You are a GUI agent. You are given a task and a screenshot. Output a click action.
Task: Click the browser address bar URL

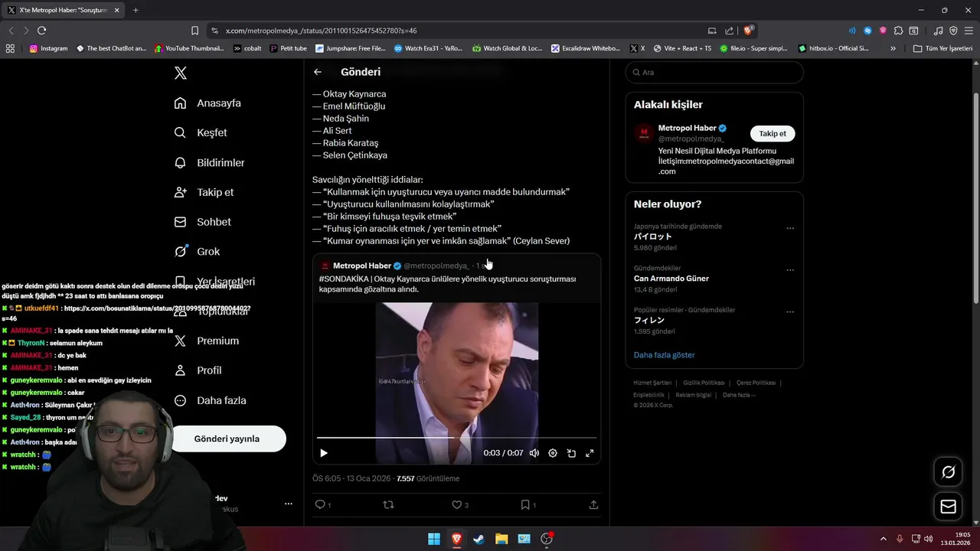(x=322, y=31)
